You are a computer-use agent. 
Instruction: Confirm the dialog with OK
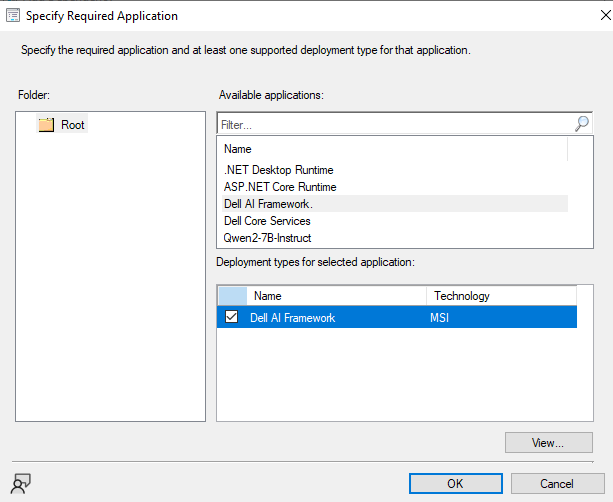(455, 483)
